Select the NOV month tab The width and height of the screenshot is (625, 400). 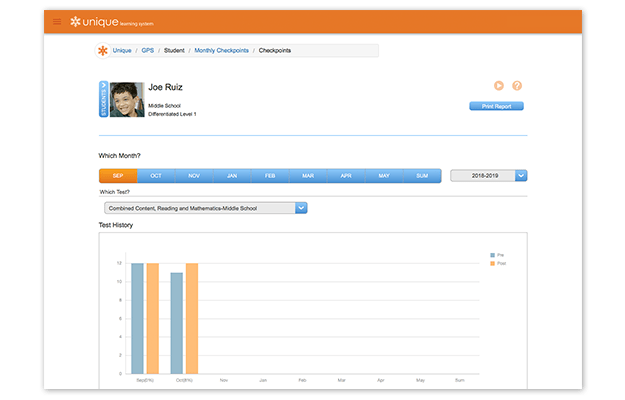(194, 176)
